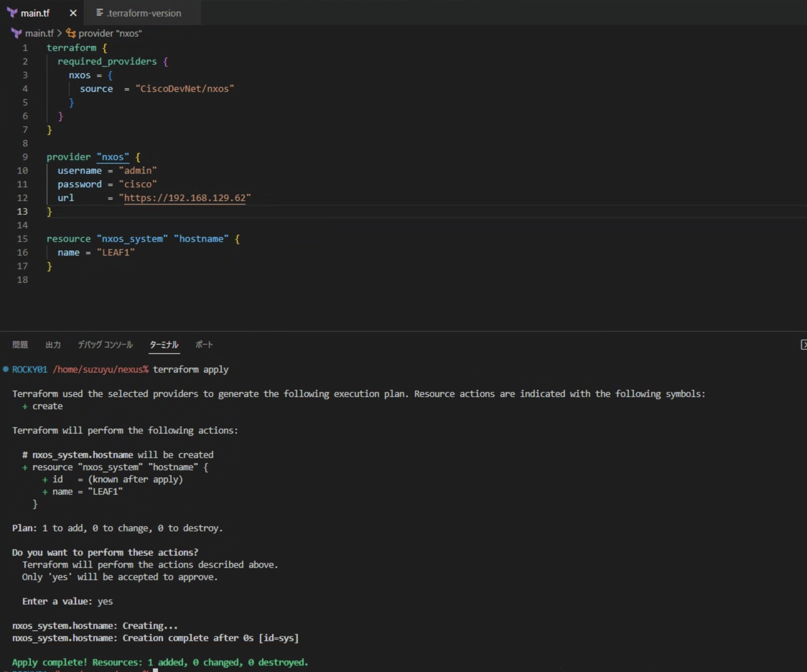
Task: Click the terminal prompt cursor at bottom
Action: [x=156, y=670]
